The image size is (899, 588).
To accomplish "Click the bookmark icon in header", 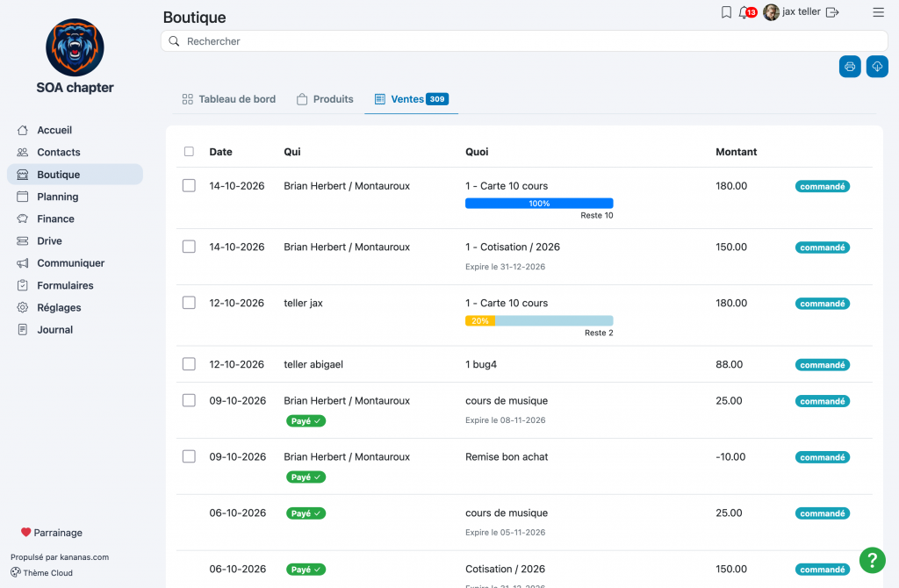I will [726, 12].
